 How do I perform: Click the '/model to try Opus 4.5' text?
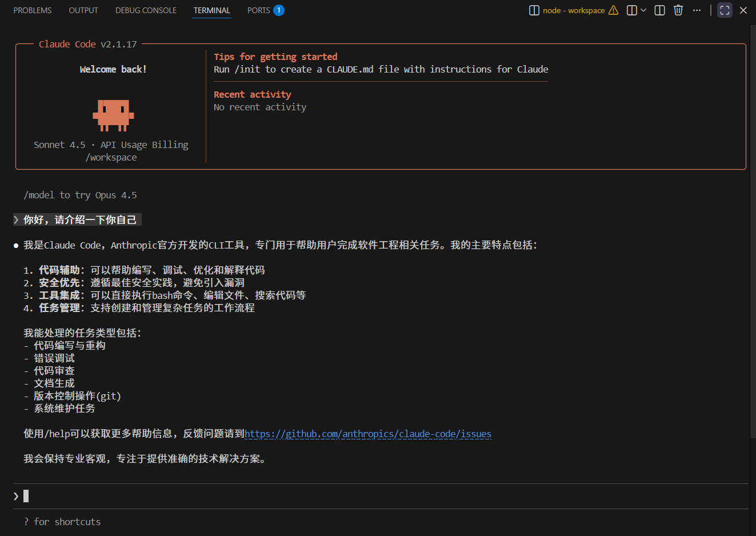pos(80,195)
